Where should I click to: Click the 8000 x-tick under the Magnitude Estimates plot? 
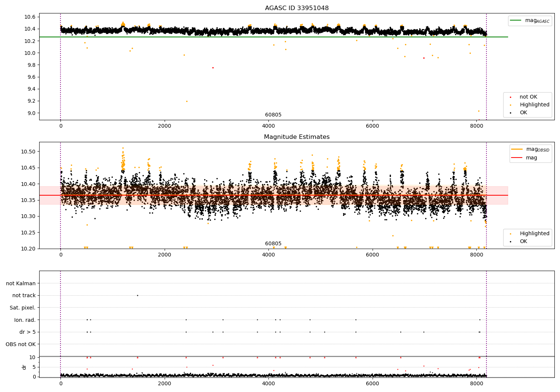tap(476, 255)
